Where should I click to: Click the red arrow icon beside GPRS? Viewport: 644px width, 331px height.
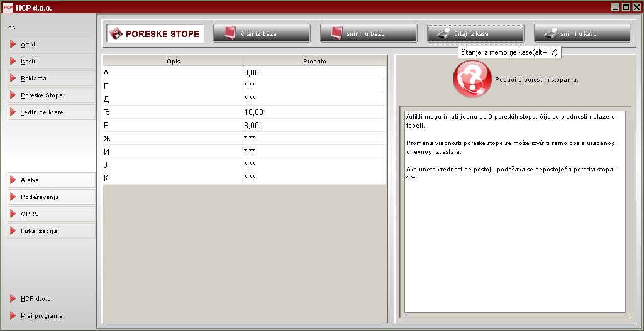(x=13, y=214)
